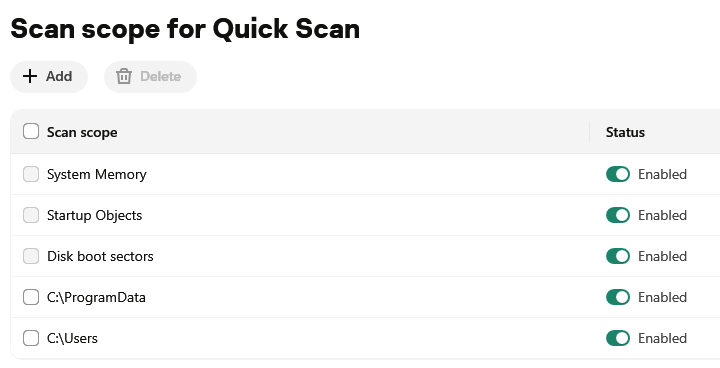The height and width of the screenshot is (368, 720).
Task: Click the plus Add button
Action: point(49,77)
